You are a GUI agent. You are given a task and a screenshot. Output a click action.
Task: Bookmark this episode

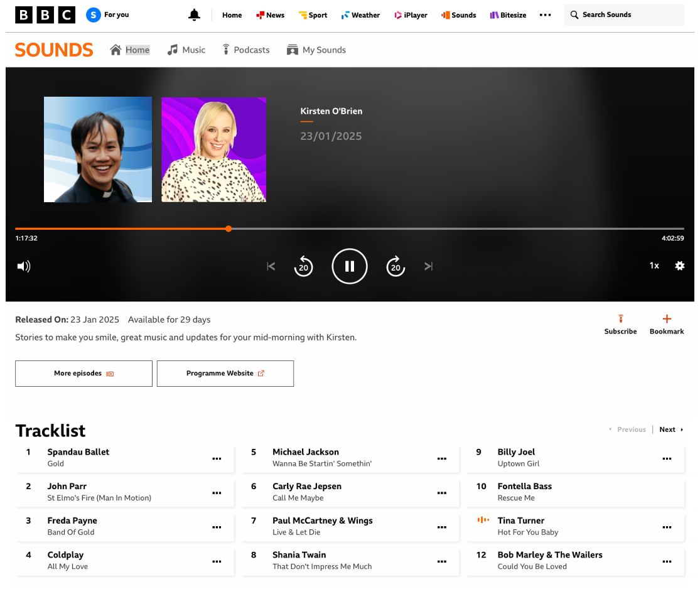point(667,325)
